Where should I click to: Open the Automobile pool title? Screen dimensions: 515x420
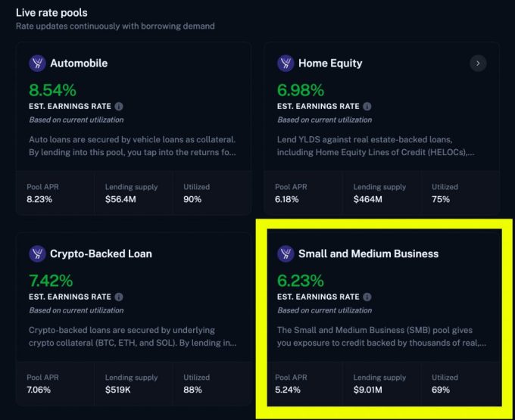(x=79, y=63)
